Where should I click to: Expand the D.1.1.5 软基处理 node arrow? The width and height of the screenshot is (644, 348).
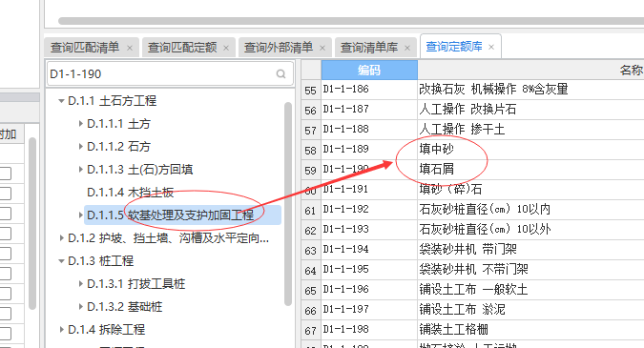point(81,215)
